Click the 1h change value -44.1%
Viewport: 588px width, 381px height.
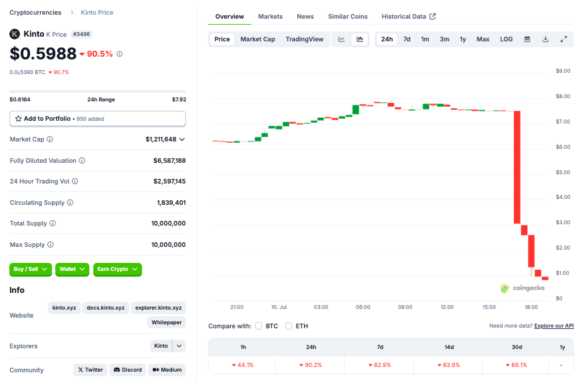243,365
